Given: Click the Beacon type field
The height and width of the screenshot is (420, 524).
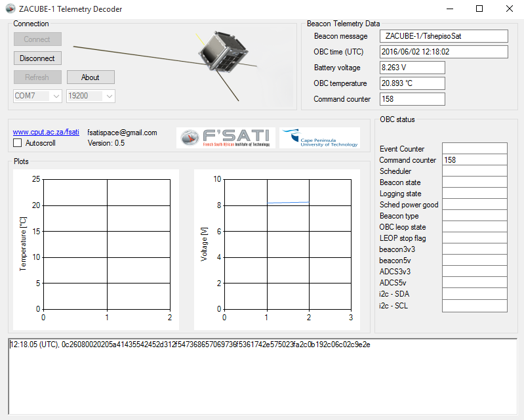Looking at the screenshot, I should (x=475, y=216).
